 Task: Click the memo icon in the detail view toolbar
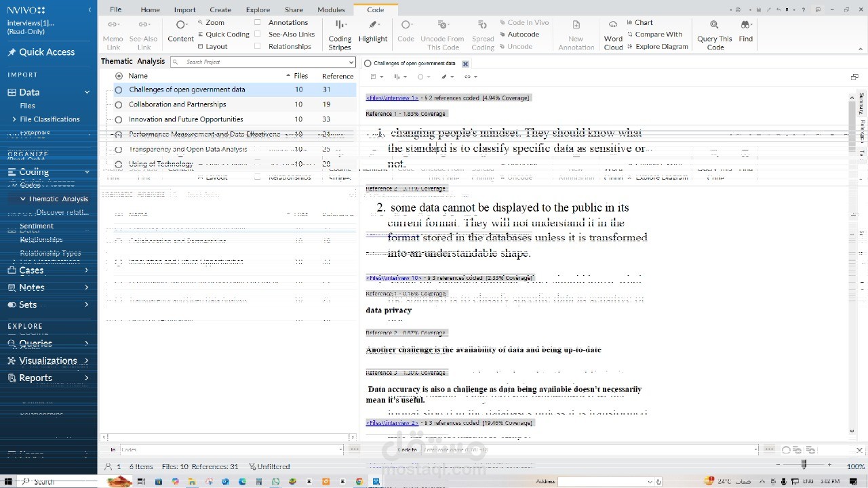pos(374,77)
